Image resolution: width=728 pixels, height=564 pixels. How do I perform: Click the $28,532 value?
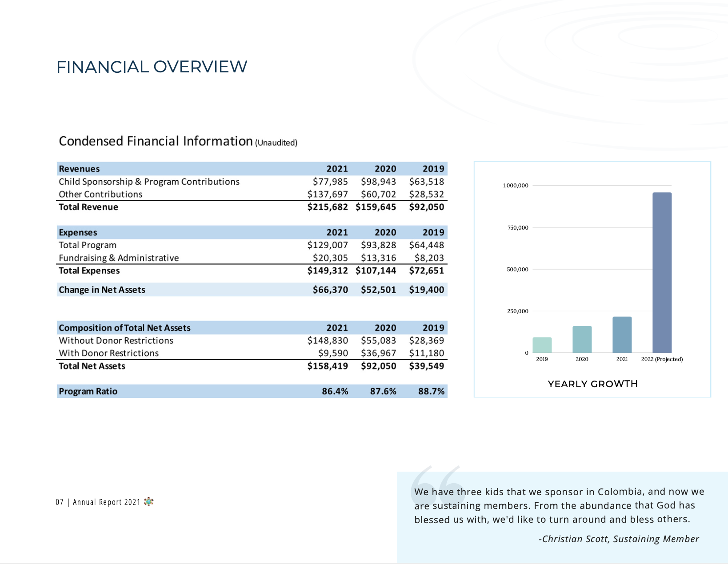pos(427,195)
